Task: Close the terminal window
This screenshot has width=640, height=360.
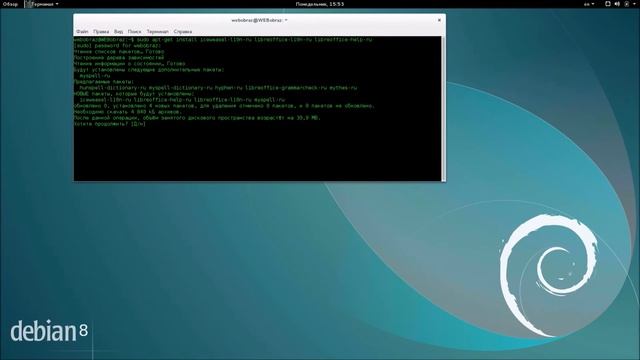Action: tap(439, 20)
